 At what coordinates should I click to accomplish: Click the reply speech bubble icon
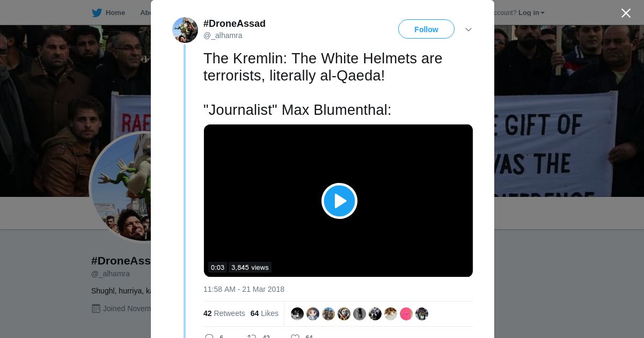point(209,336)
